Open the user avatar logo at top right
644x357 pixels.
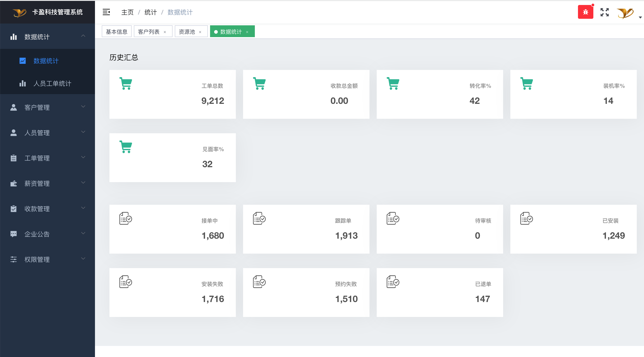625,13
